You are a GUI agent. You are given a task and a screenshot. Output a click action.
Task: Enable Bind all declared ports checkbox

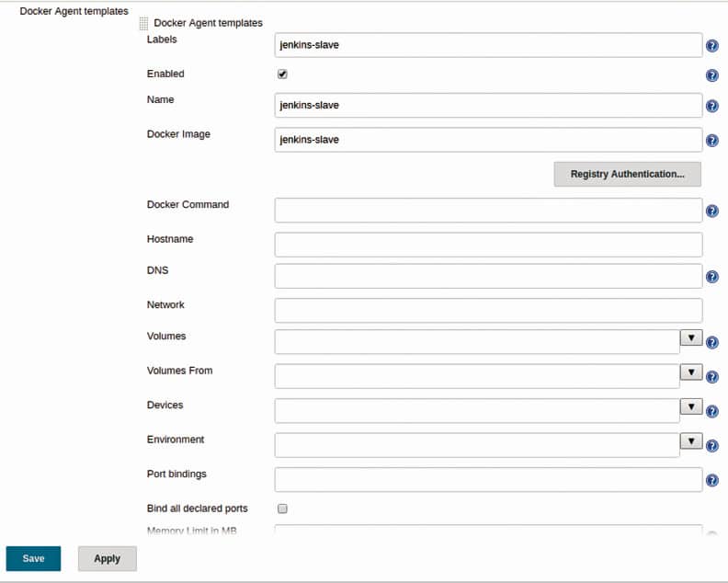pyautogui.click(x=282, y=509)
